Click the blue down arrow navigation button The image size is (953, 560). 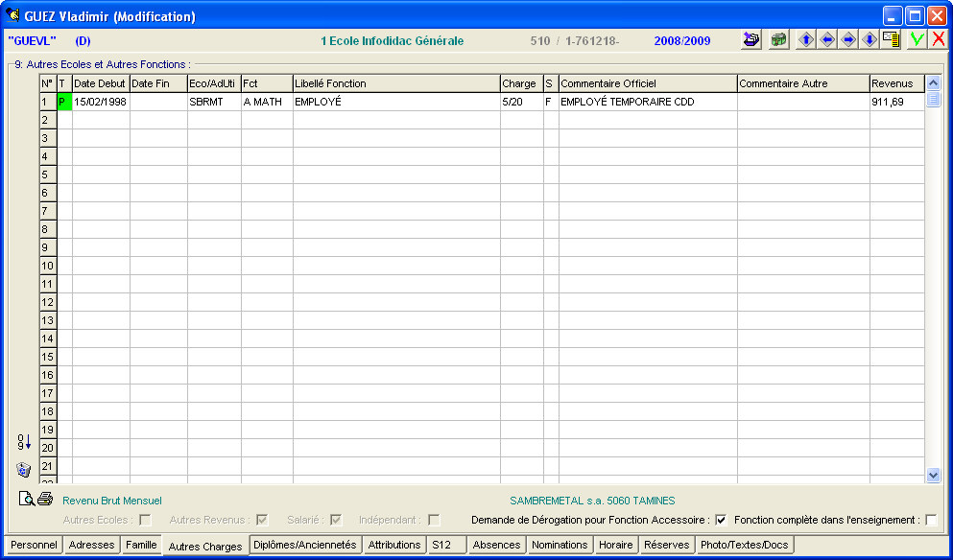[870, 40]
